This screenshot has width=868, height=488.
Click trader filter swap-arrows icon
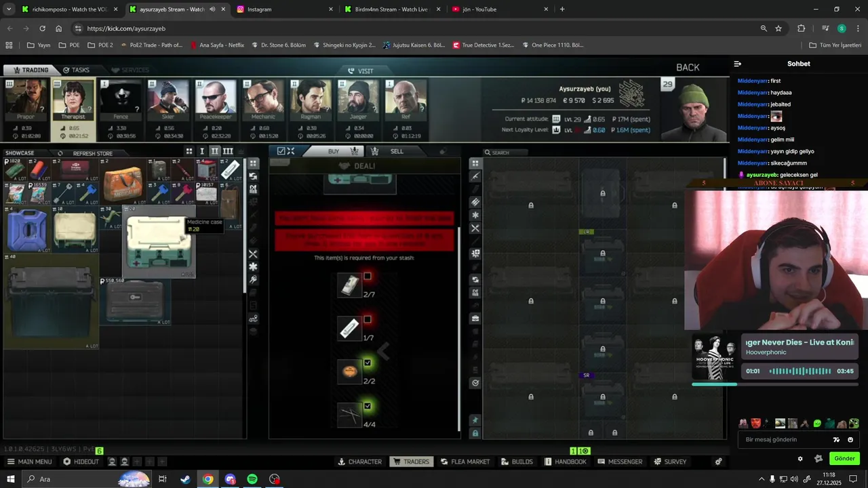coord(253,176)
